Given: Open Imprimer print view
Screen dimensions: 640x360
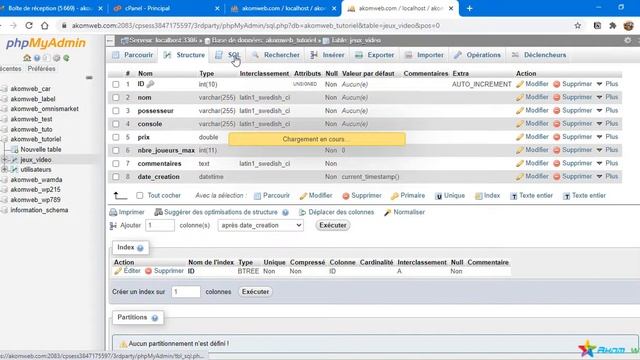Looking at the screenshot, I should [127, 212].
